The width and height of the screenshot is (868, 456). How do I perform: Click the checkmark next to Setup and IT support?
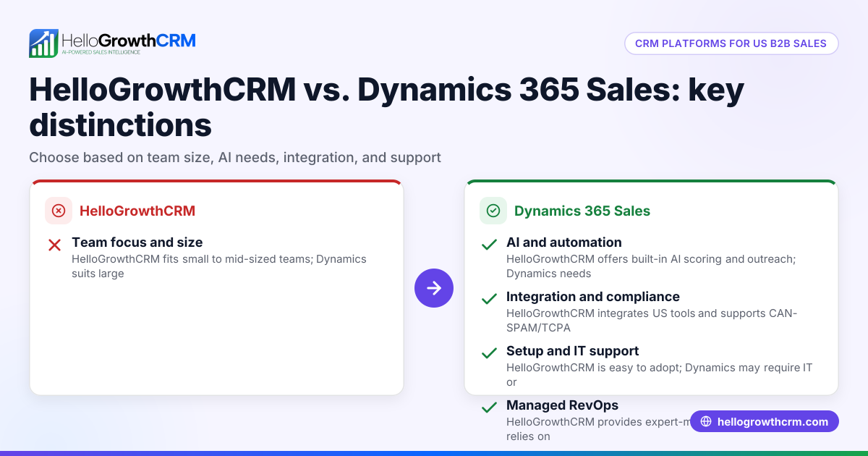point(489,353)
